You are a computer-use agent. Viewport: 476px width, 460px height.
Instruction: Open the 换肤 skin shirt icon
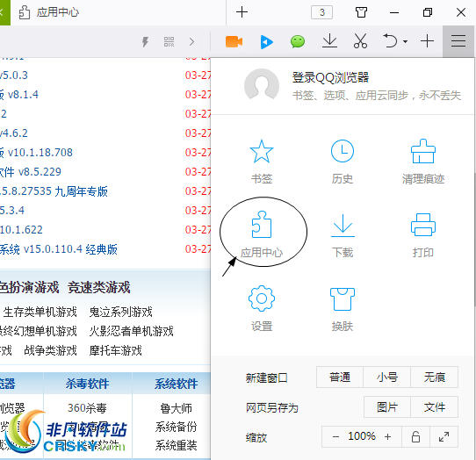tap(343, 298)
